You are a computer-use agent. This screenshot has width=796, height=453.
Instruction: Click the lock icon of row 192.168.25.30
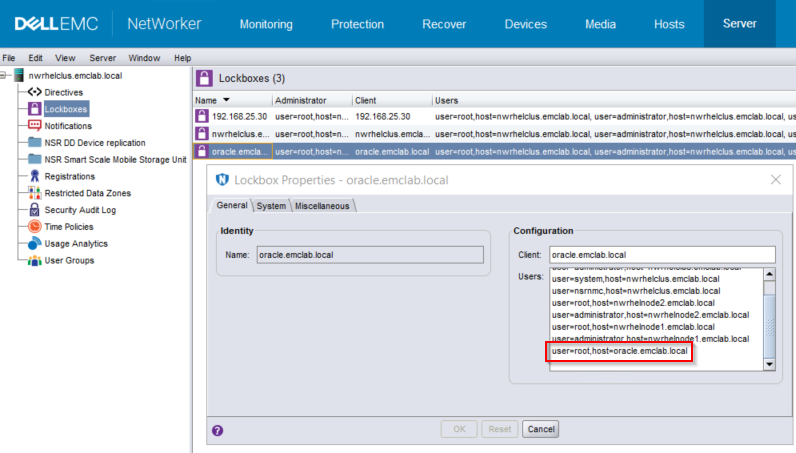point(202,116)
